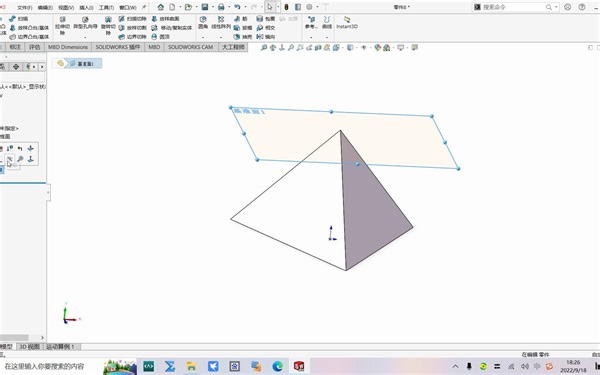Toggle the 中 input method indicator
The width and height of the screenshot is (600, 375).
(x=536, y=366)
